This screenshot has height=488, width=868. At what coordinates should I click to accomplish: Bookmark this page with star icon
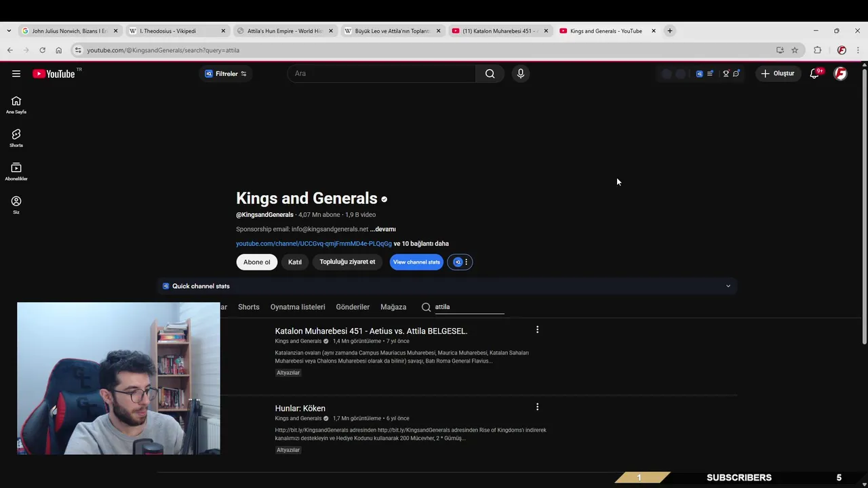coord(795,50)
